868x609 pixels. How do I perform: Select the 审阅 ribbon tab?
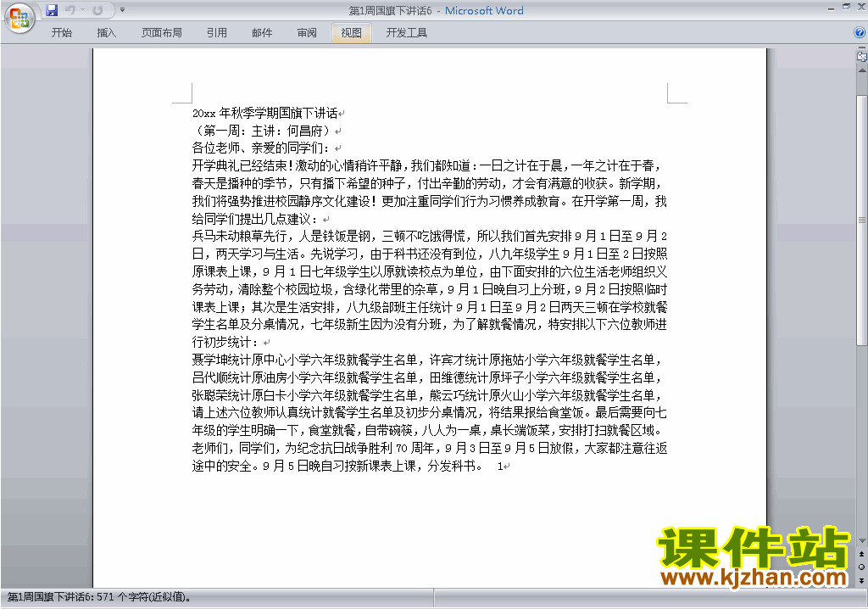[x=307, y=33]
